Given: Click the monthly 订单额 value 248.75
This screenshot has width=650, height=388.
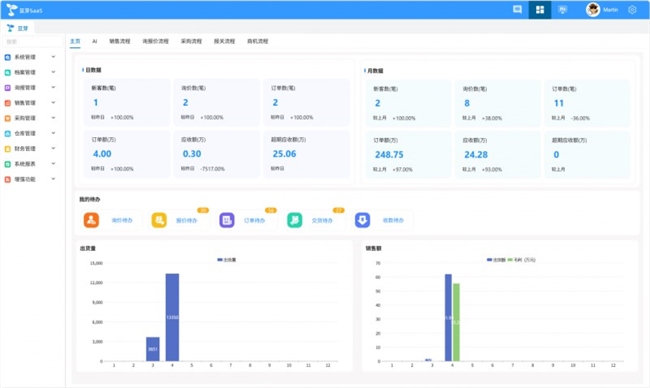Looking at the screenshot, I should (x=389, y=155).
